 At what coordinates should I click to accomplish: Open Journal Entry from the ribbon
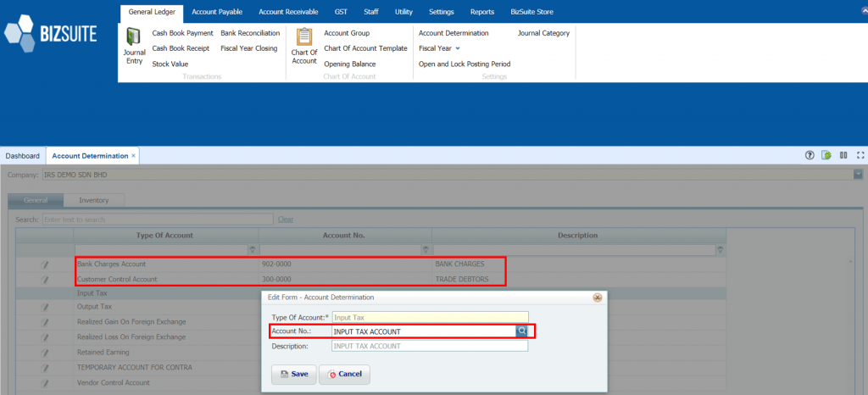coord(134,46)
